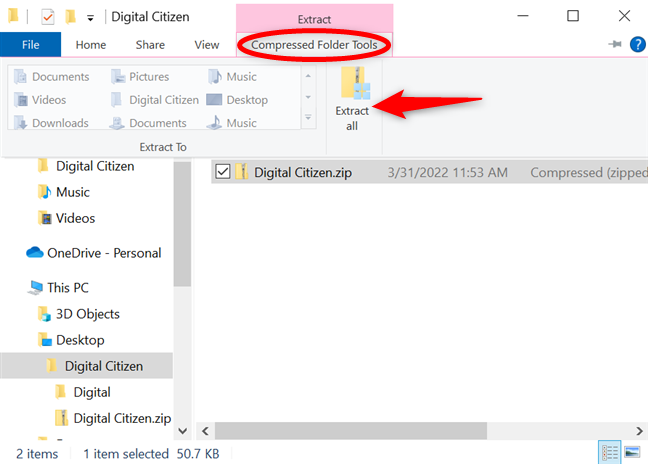Click the Videos filmstrip folder icon in navigation pane
Image resolution: width=648 pixels, height=464 pixels.
pyautogui.click(x=45, y=218)
